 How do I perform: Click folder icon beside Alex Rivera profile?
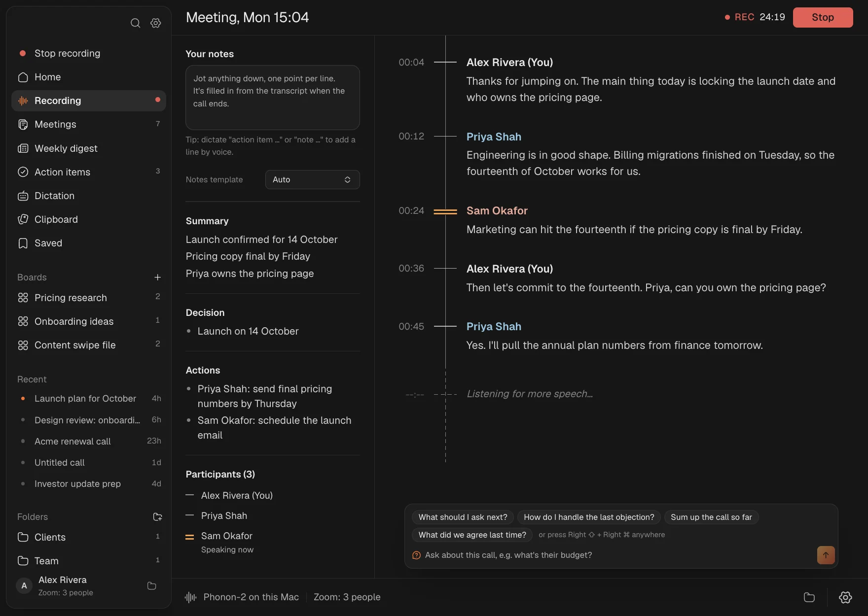pos(152,586)
